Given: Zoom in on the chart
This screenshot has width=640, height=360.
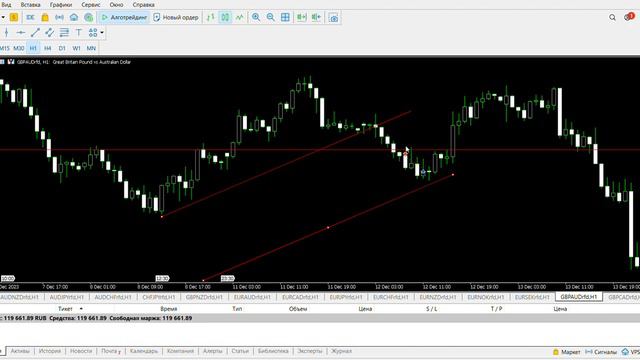Looking at the screenshot, I should pyautogui.click(x=256, y=18).
